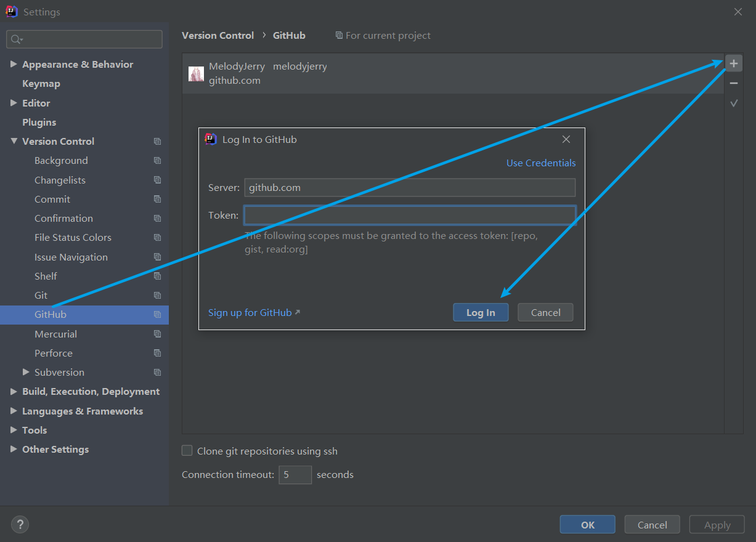Select GitHub settings item
Screen dimensions: 756x542
pos(84,315)
